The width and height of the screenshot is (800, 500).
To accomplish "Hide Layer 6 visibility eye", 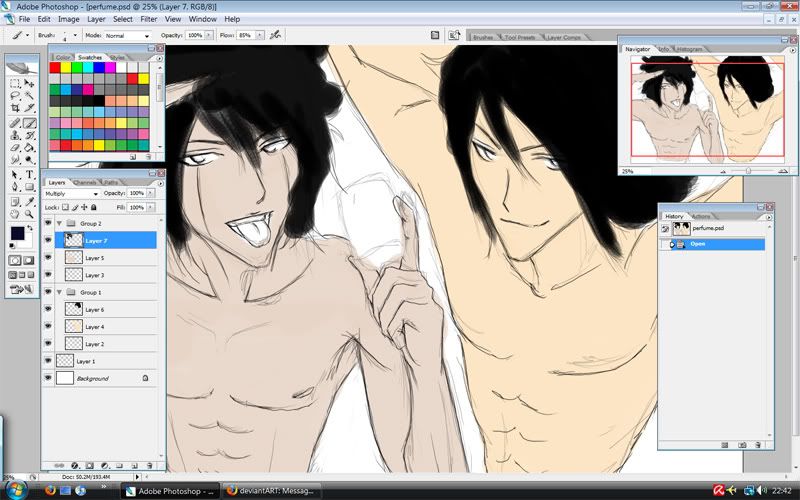I will tap(48, 309).
